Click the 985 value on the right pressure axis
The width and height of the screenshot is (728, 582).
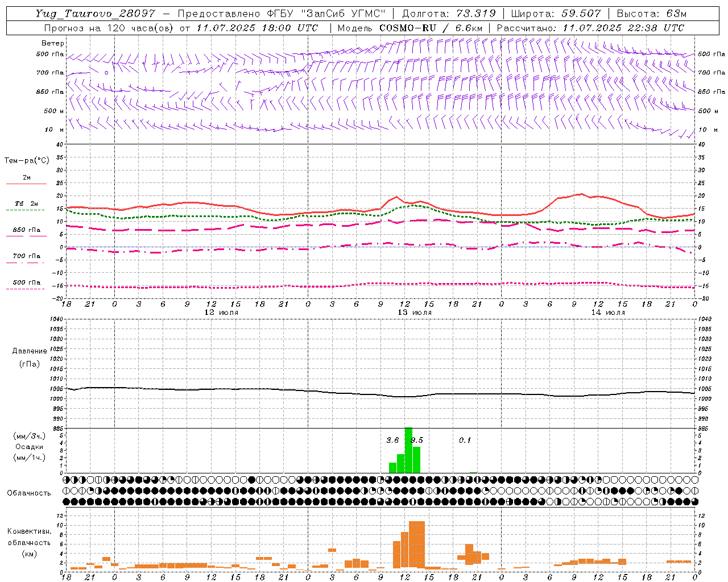point(703,429)
